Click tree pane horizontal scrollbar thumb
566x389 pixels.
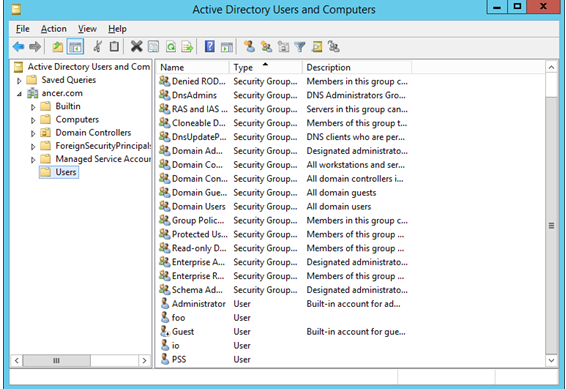56,360
